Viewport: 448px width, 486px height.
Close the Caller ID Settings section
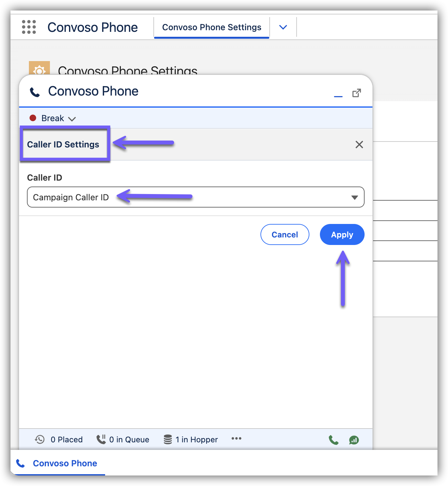(x=359, y=144)
